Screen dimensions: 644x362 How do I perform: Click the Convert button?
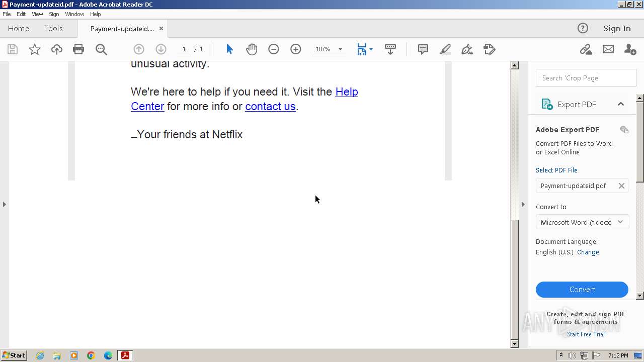tap(582, 290)
